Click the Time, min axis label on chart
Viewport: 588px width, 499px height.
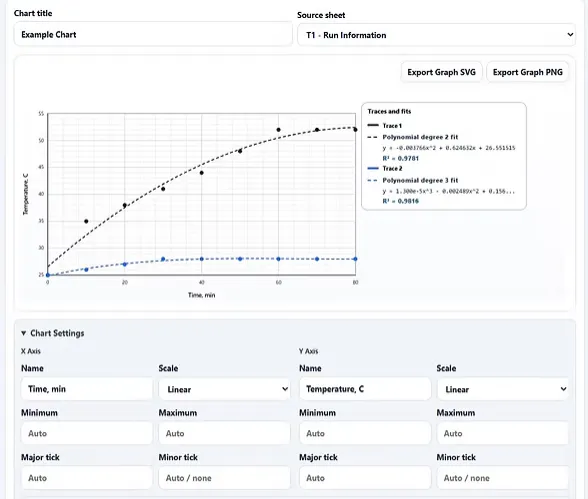coord(202,295)
